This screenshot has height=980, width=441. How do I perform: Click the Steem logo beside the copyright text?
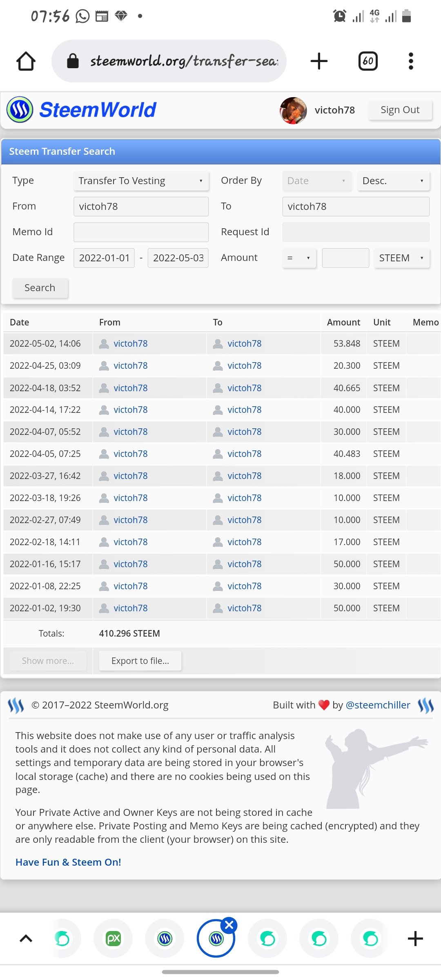(16, 705)
